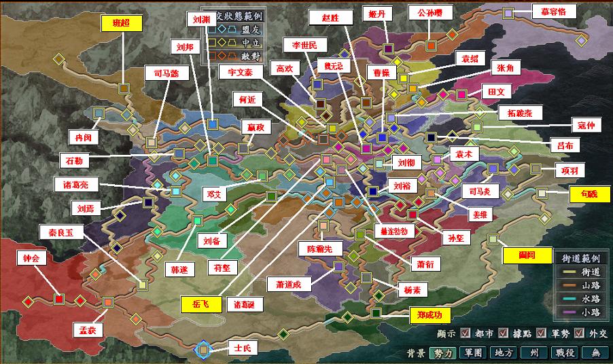Toggle the 外交 display checkbox
Image resolution: width=613 pixels, height=364 pixels.
click(x=579, y=333)
